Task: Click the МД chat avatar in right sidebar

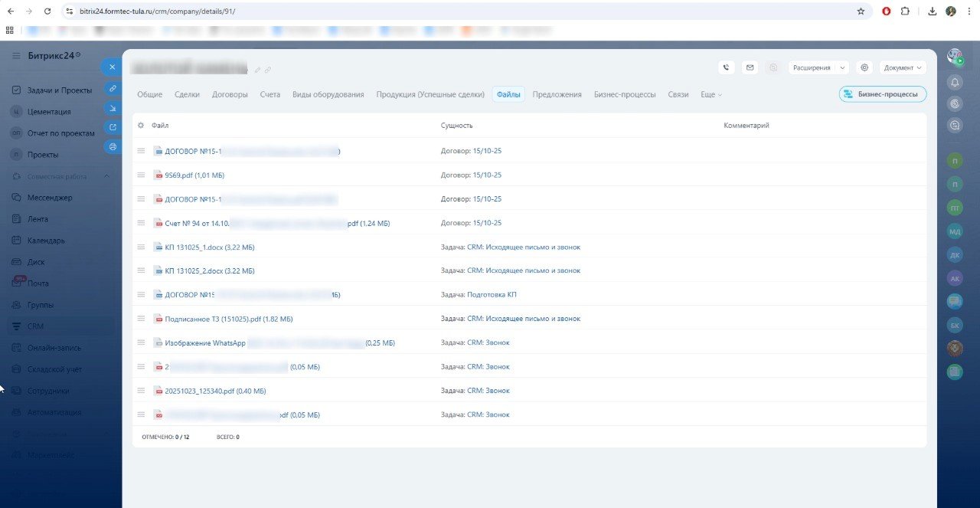Action: coord(955,231)
